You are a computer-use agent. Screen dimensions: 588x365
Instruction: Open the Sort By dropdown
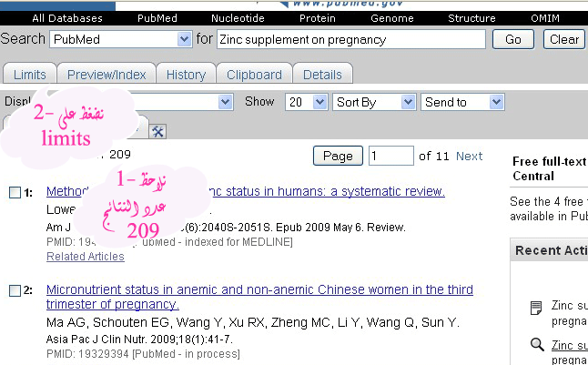(x=374, y=102)
